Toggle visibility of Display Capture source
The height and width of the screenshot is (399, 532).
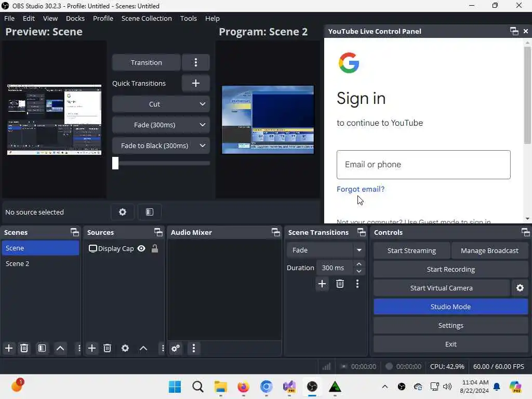pos(141,249)
